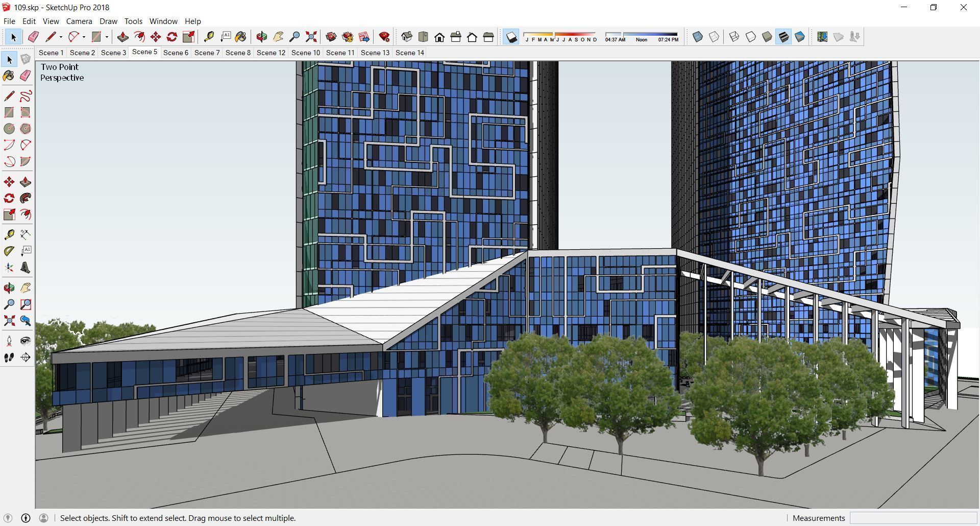Open the Window menu
980x526 pixels.
[x=163, y=21]
